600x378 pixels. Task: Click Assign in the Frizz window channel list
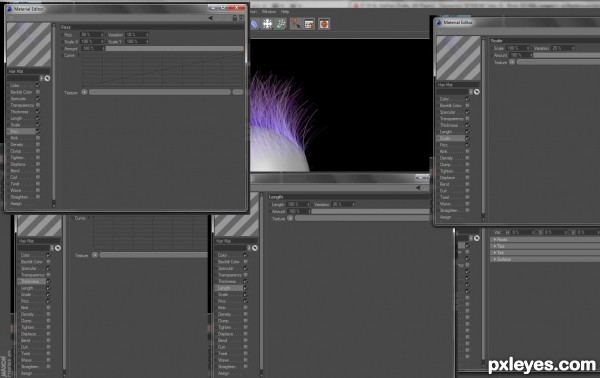[16, 204]
